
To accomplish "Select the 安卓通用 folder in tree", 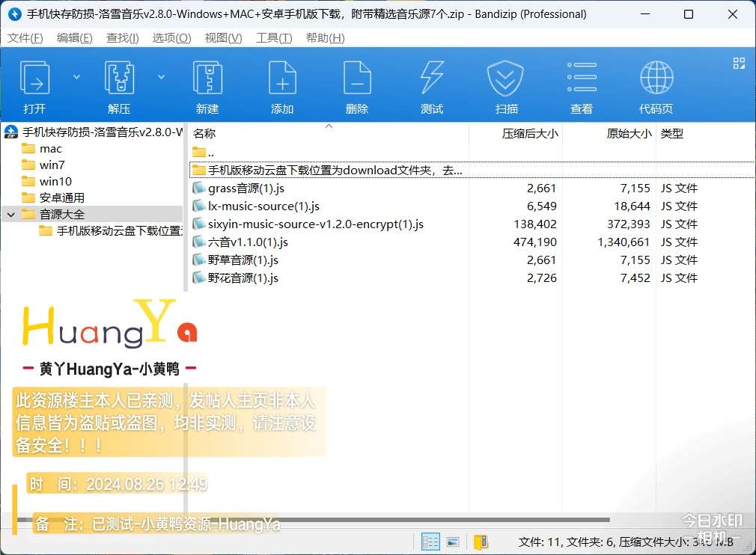I will click(x=53, y=197).
